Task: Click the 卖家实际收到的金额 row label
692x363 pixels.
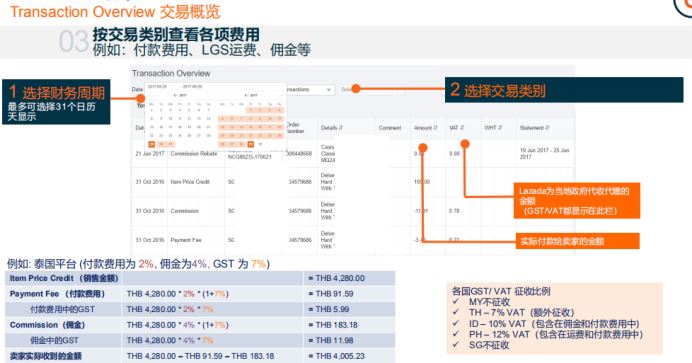Action: (x=46, y=356)
